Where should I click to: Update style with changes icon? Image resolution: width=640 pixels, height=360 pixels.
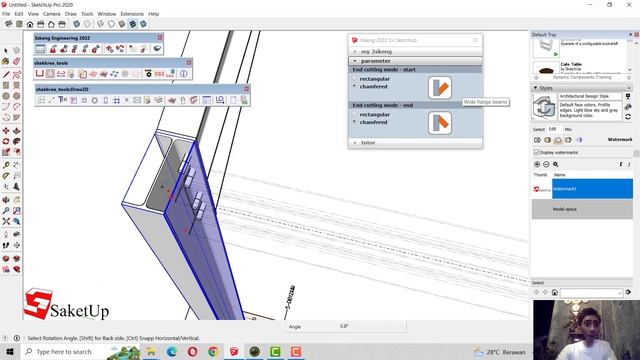[x=628, y=117]
